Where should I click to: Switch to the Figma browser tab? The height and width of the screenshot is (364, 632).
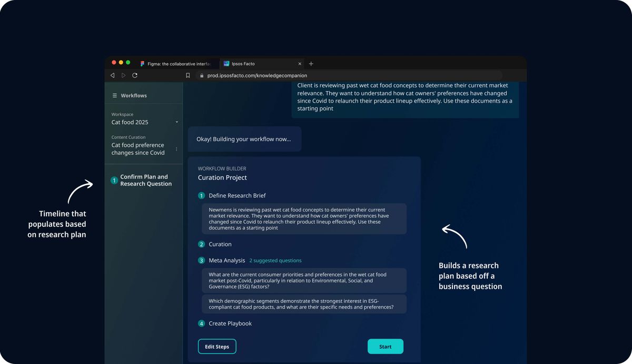click(x=175, y=64)
